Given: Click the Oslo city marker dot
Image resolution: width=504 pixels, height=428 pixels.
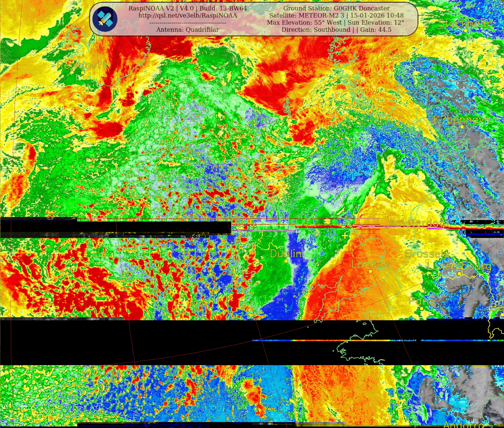Looking at the screenshot, I should (398, 64).
